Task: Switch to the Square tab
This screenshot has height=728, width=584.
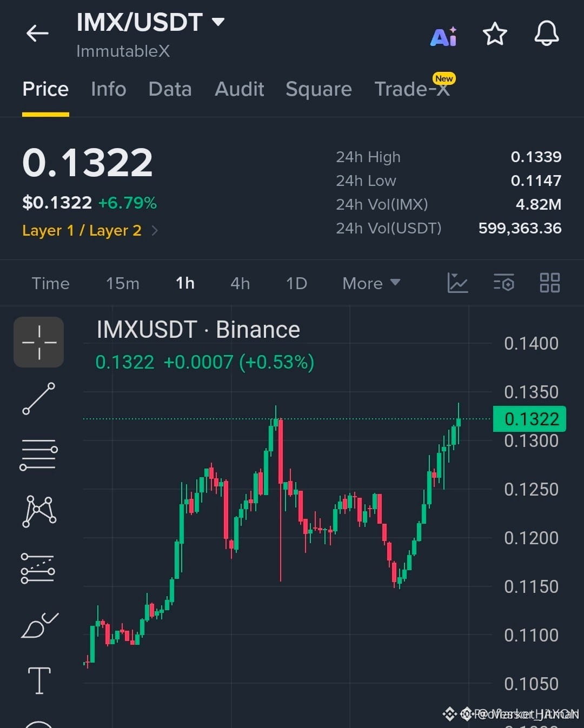Action: point(318,89)
